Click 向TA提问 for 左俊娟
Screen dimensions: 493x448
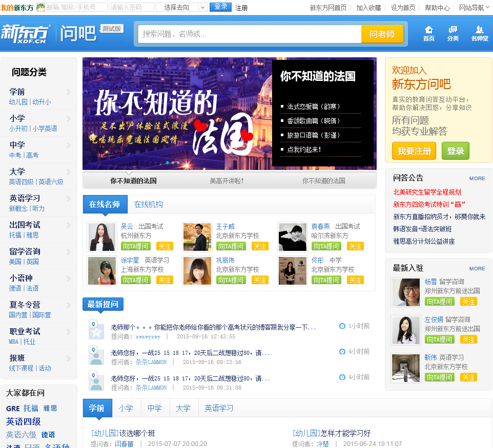[439, 339]
